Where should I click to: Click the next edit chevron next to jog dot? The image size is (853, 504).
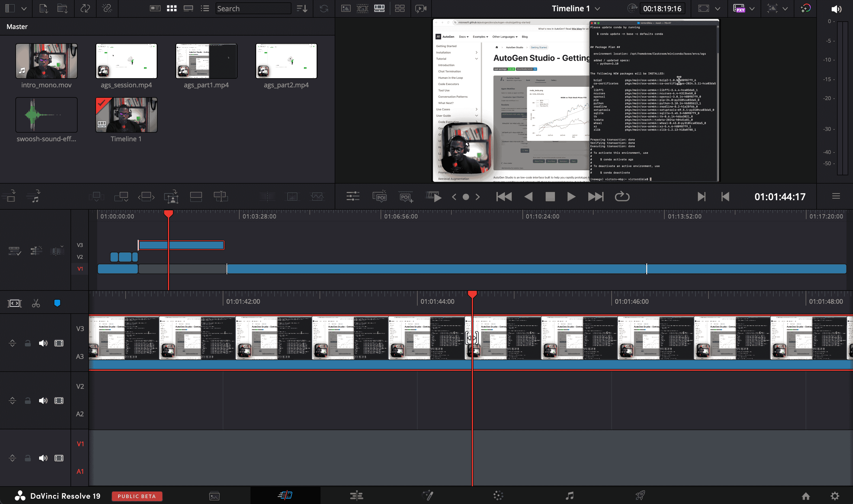[478, 197]
